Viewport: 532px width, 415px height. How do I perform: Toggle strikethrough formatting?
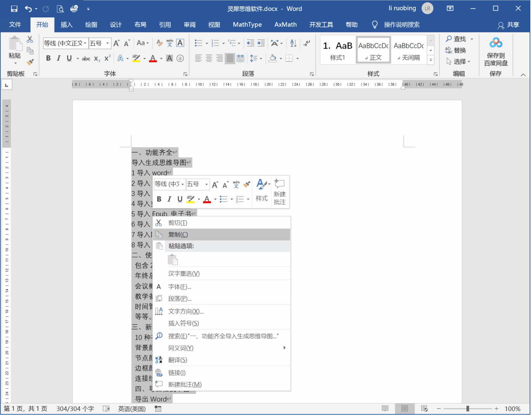86,58
